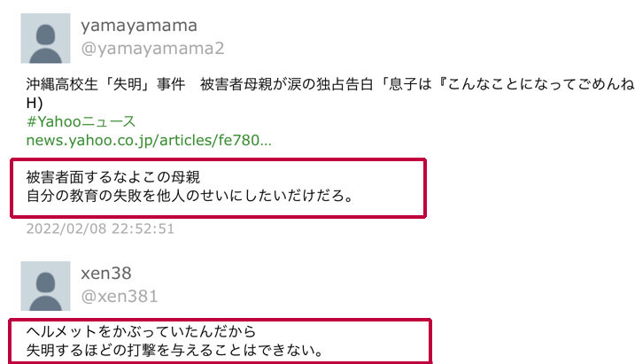This screenshot has height=364, width=635.
Task: Click the ヘルメットをかぶっていたんだから line
Action: [x=141, y=331]
